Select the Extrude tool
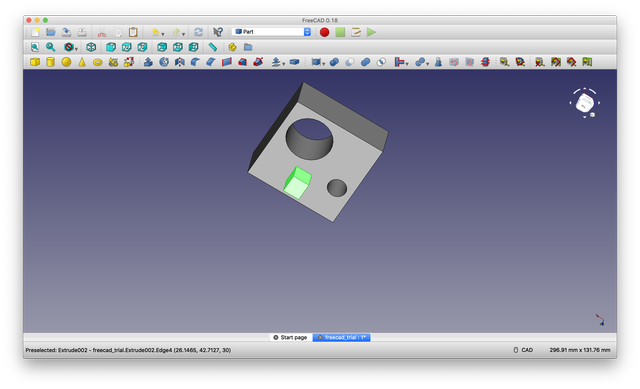Viewport: 640px width, 389px height. (148, 62)
